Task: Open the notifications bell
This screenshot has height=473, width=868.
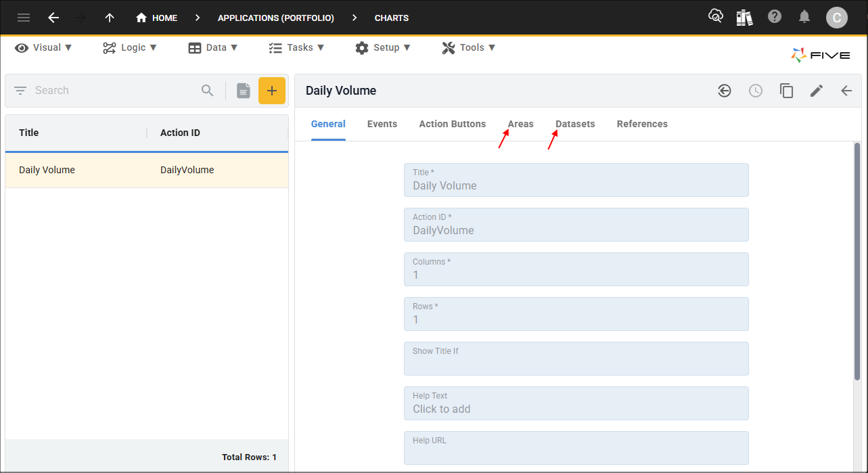Action: click(x=804, y=17)
